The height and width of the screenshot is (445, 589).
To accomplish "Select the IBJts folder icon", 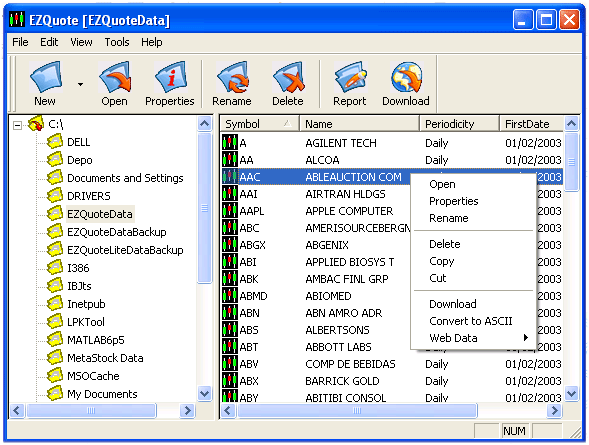I will (x=55, y=286).
